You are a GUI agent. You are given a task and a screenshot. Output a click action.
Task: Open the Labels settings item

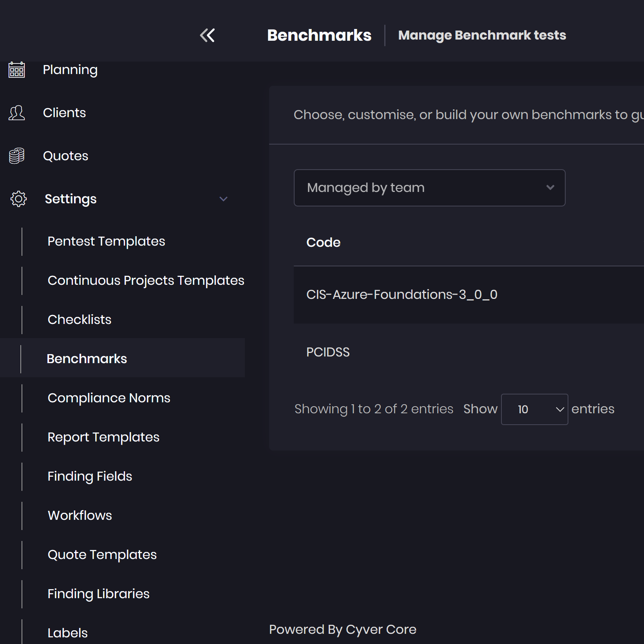pos(67,633)
